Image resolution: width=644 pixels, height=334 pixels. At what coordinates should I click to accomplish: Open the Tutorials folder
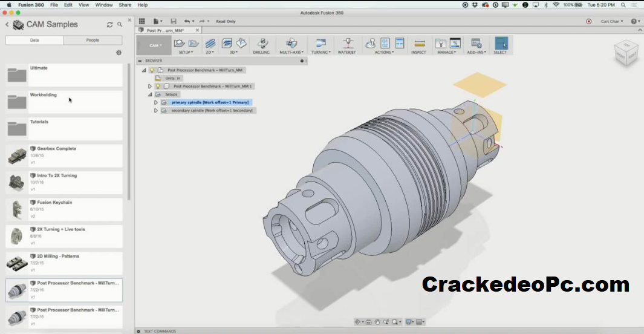[x=64, y=129]
